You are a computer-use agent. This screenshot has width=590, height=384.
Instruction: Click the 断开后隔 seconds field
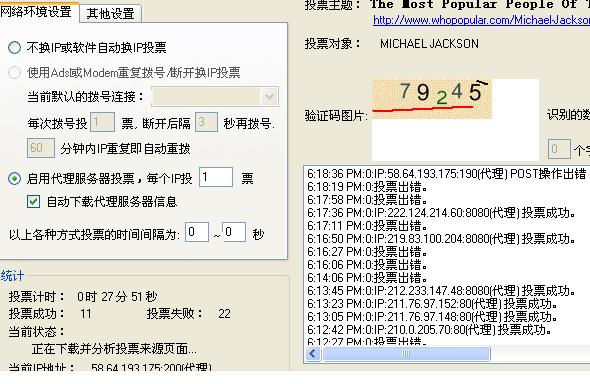click(x=206, y=122)
